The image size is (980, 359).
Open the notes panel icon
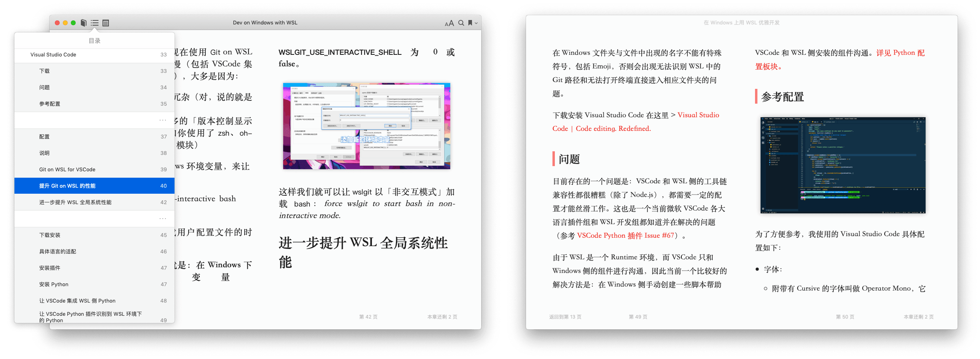click(106, 23)
